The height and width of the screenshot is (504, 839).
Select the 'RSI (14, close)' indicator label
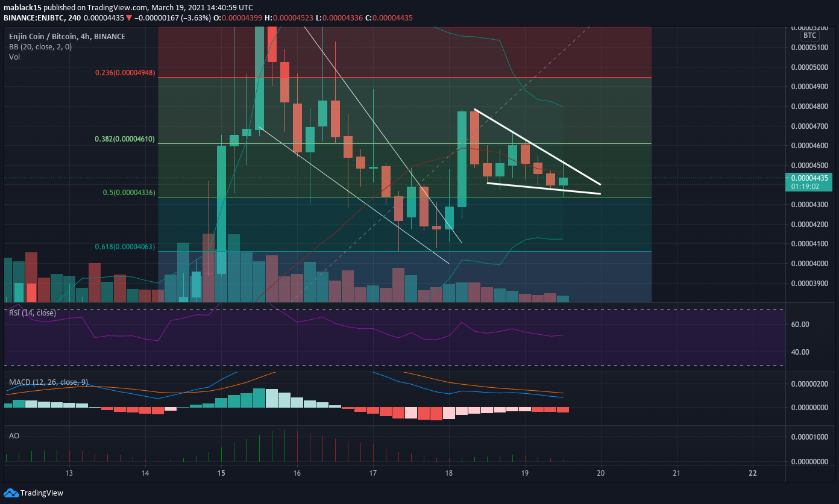tap(32, 313)
